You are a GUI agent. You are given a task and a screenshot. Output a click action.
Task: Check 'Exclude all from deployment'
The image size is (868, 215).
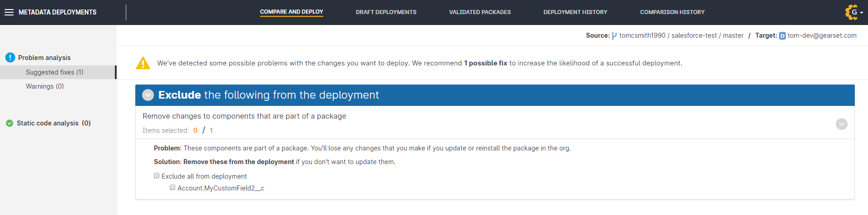[x=157, y=176]
